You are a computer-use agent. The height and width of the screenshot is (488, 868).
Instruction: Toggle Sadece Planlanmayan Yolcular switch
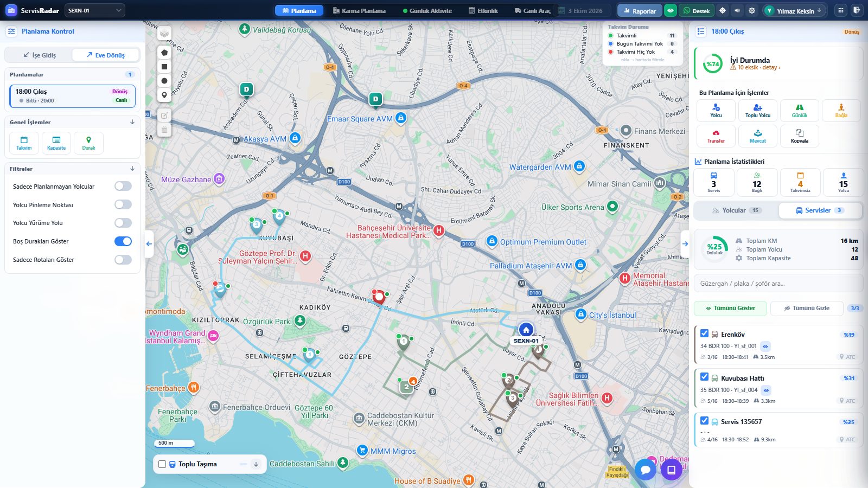(x=123, y=187)
